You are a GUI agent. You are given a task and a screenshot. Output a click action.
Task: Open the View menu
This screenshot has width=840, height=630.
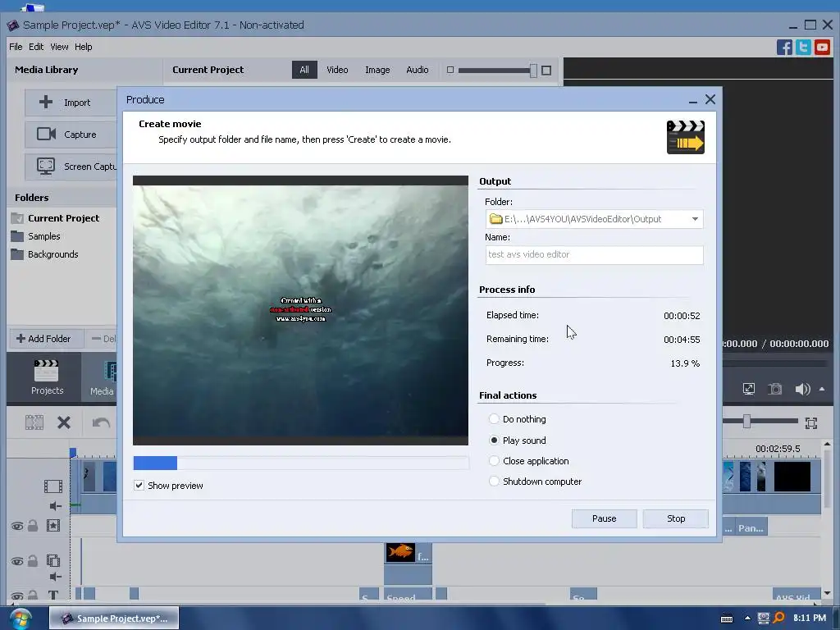59,47
